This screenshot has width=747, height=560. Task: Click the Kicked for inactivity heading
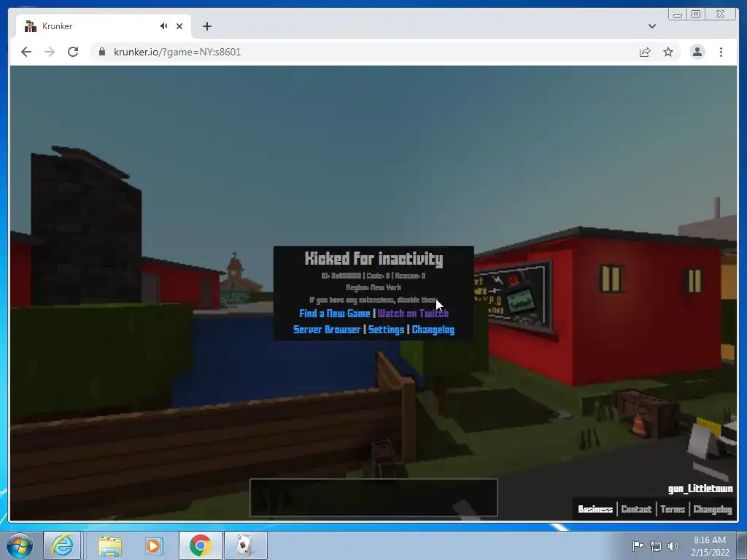tap(373, 259)
